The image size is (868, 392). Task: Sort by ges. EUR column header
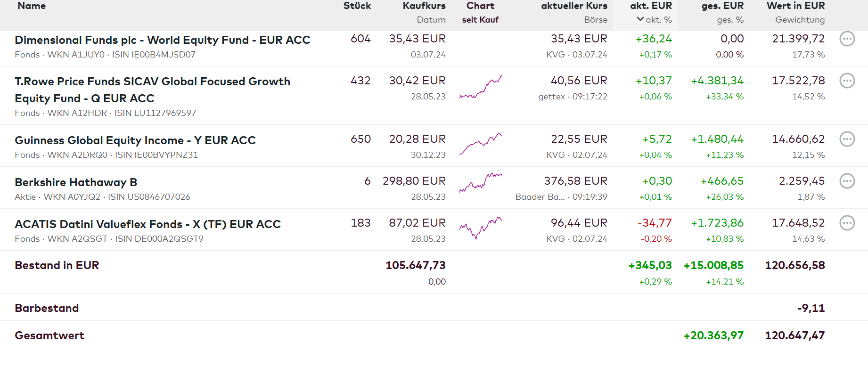[722, 6]
